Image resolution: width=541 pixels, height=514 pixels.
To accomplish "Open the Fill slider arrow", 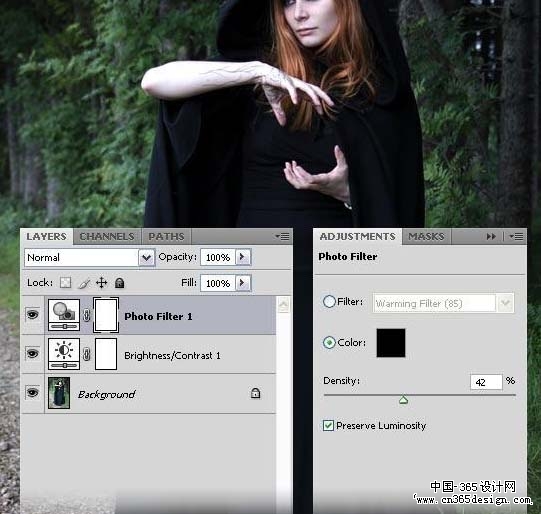I will (x=243, y=283).
